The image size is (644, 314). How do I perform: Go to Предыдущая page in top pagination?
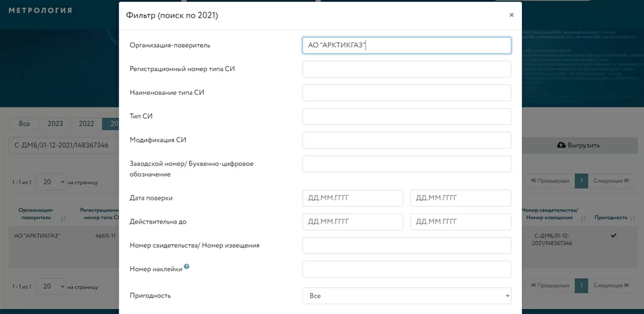click(550, 181)
